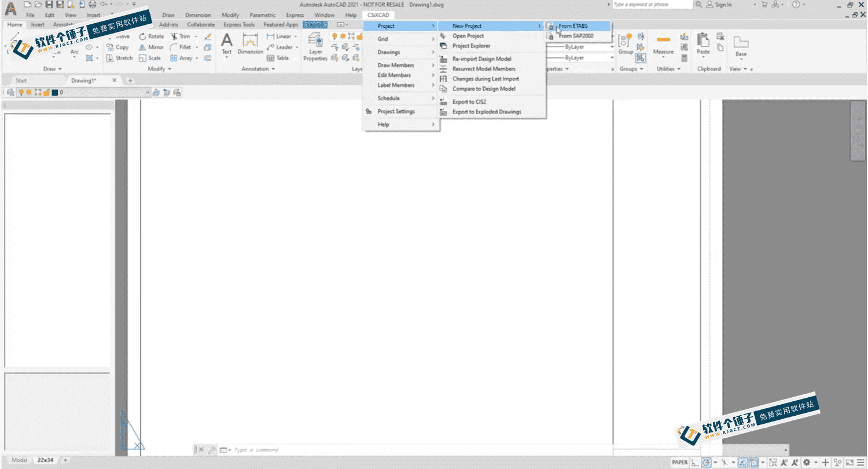Image resolution: width=868 pixels, height=469 pixels.
Task: Click the Dimension tool icon
Action: tap(251, 41)
